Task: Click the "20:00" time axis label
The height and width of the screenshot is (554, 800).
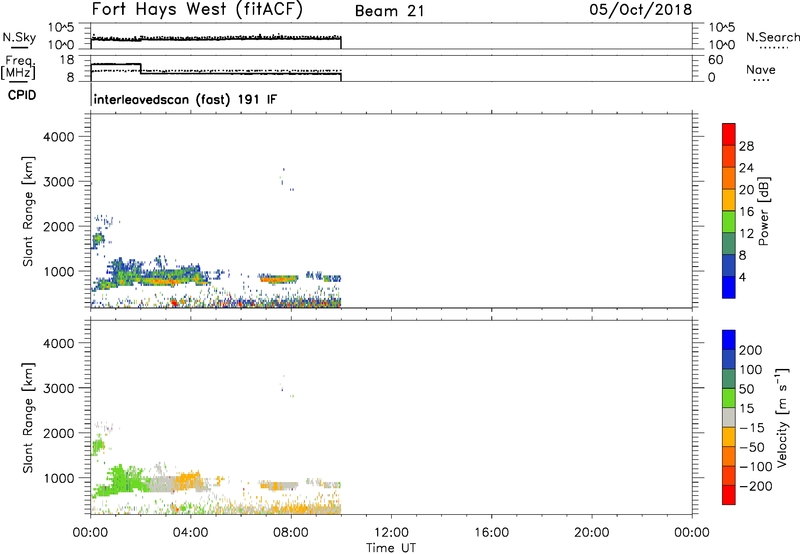Action: pyautogui.click(x=592, y=533)
